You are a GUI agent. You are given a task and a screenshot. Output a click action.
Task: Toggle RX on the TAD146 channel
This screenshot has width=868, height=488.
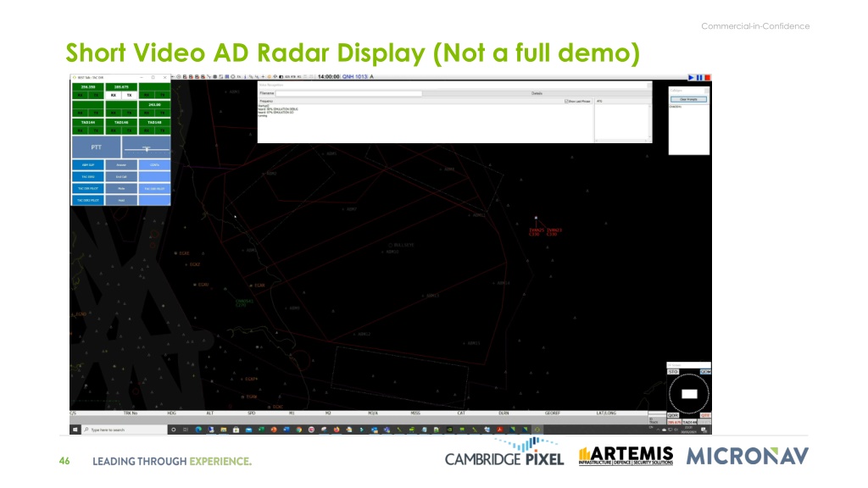[x=114, y=130]
